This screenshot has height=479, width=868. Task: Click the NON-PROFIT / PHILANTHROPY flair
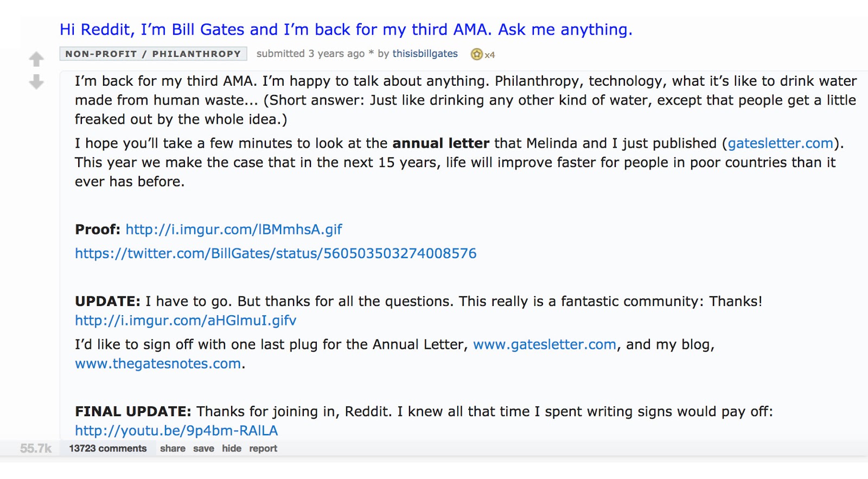pos(152,54)
